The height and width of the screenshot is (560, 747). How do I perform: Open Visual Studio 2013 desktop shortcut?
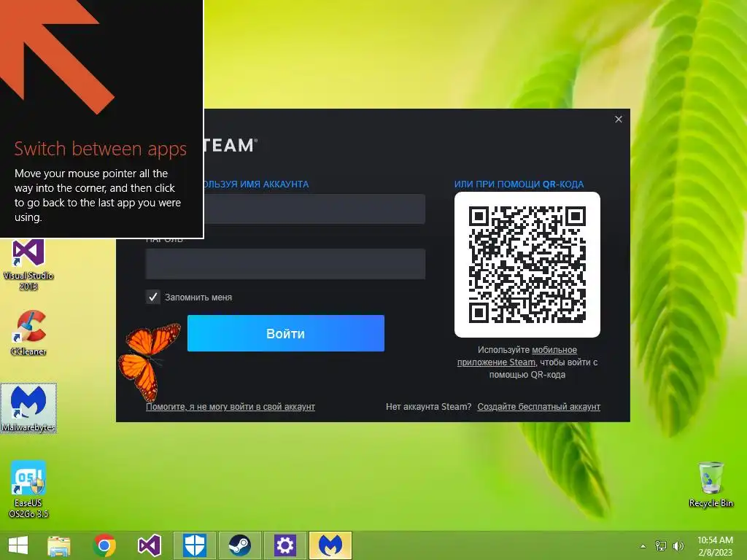click(28, 265)
